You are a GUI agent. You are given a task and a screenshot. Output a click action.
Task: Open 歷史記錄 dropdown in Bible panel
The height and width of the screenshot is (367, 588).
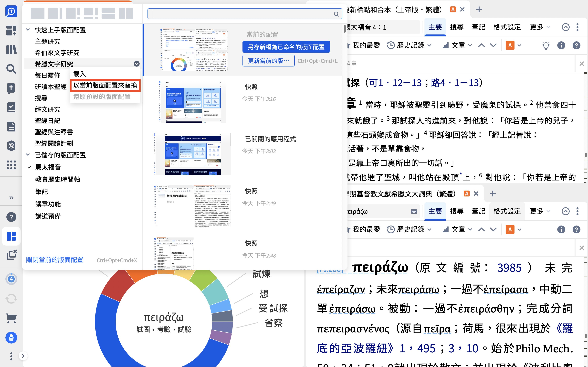point(409,45)
